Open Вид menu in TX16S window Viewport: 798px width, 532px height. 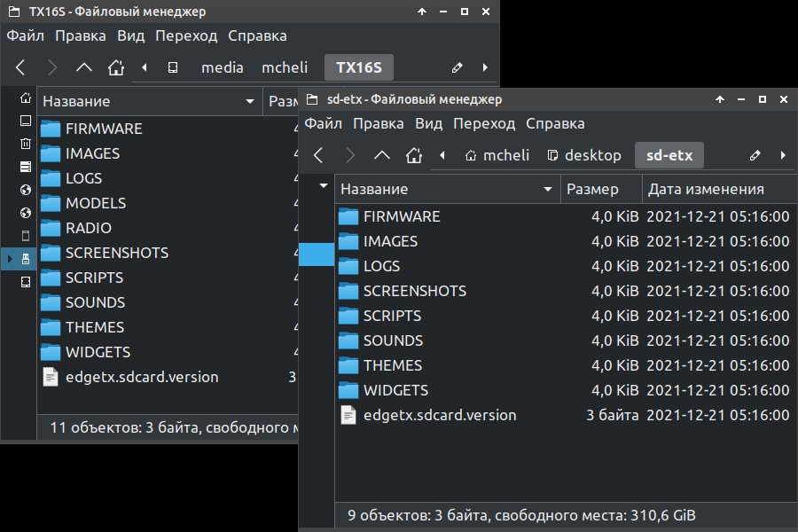click(131, 35)
